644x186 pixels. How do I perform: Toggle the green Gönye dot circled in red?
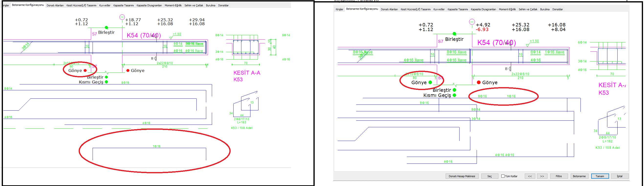(430, 82)
